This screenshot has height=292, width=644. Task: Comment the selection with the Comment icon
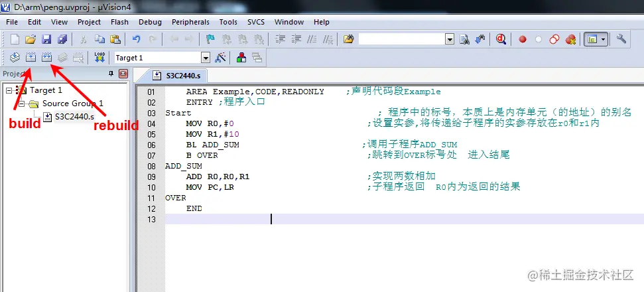tap(312, 39)
